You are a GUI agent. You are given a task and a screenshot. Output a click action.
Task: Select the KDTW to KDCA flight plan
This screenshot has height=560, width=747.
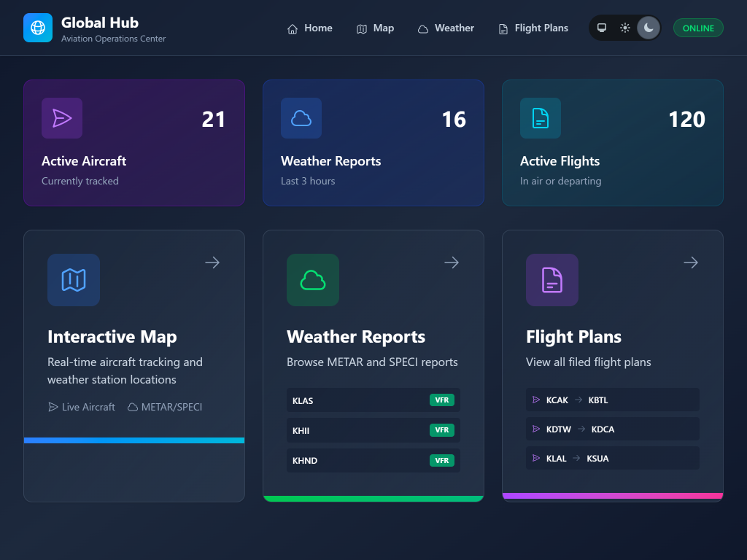[x=612, y=429]
